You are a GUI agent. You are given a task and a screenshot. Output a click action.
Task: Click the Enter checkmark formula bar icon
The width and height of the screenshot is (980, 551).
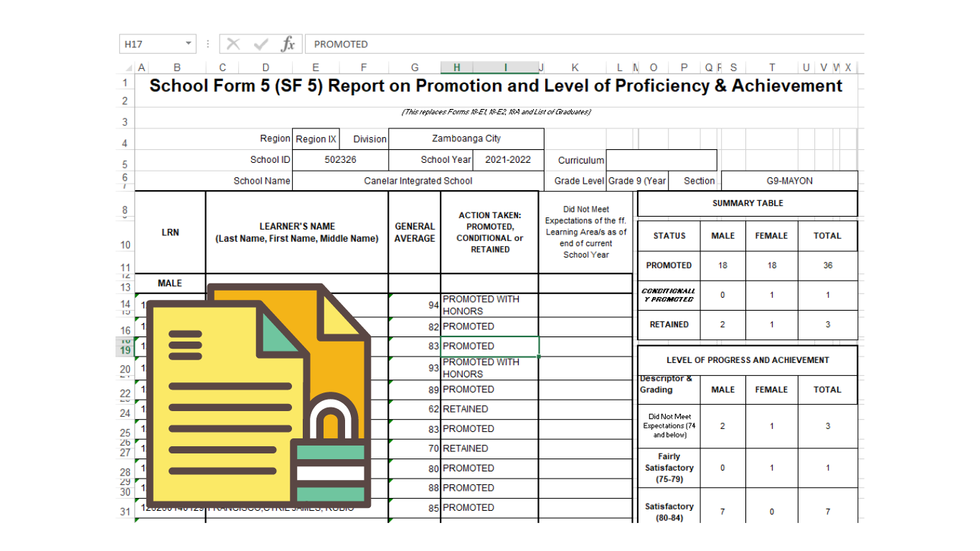click(x=261, y=44)
